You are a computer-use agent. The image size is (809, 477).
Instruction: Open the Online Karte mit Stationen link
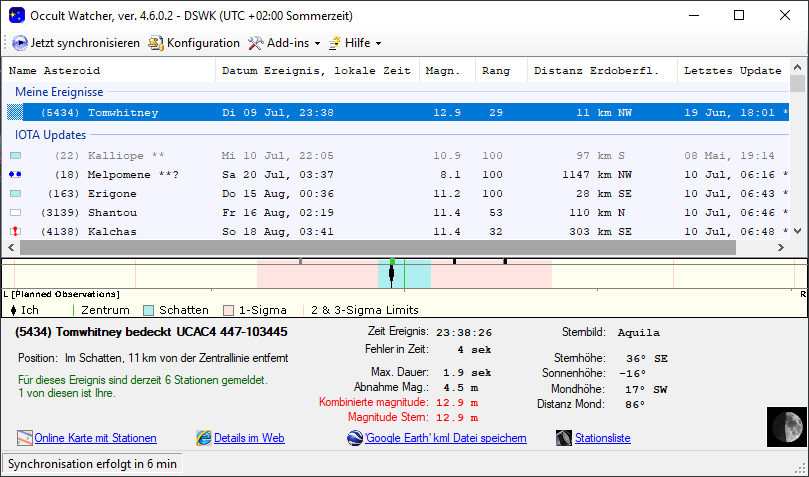click(95, 438)
